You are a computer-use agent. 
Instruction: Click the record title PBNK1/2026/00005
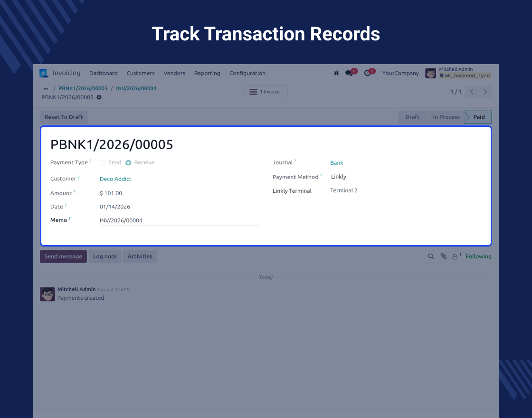(x=112, y=145)
